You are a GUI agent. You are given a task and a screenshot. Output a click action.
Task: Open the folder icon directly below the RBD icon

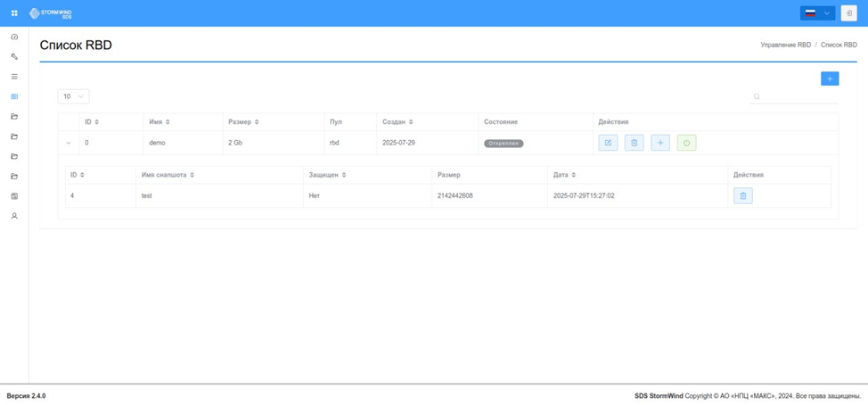pyautogui.click(x=14, y=116)
